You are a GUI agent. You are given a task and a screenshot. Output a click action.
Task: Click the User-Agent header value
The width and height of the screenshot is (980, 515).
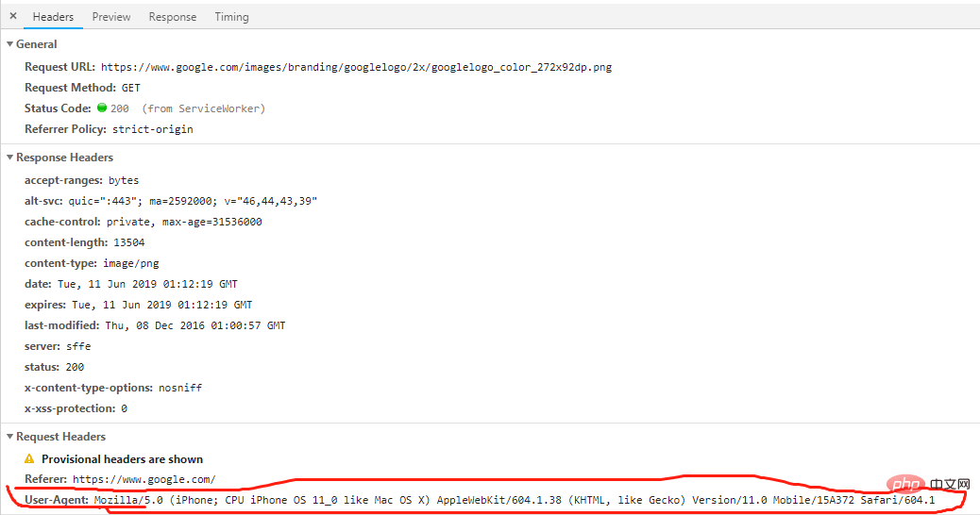click(515, 500)
